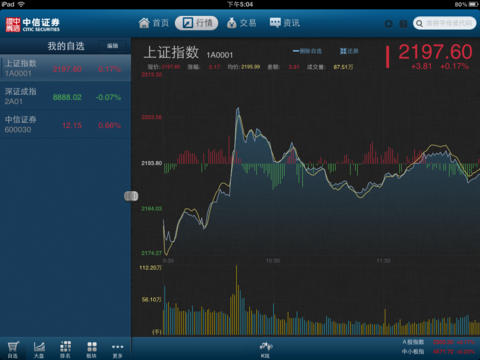Open the ranking grid icon in bottom bar
This screenshot has height=360, width=480.
point(65,349)
